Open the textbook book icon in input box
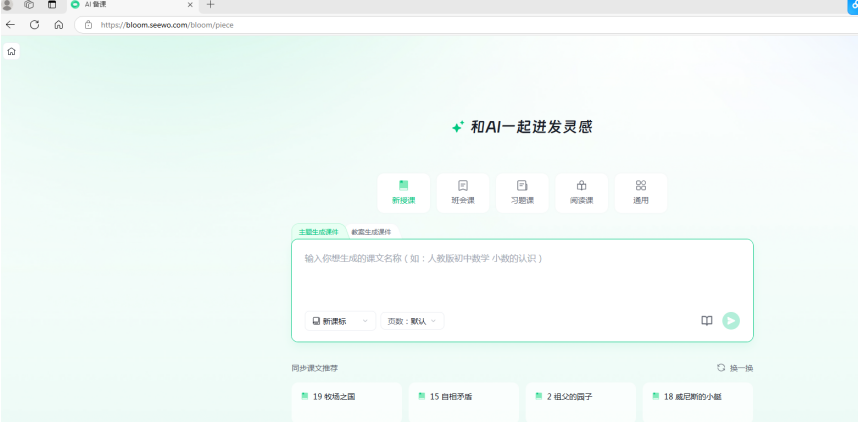 [x=707, y=321]
